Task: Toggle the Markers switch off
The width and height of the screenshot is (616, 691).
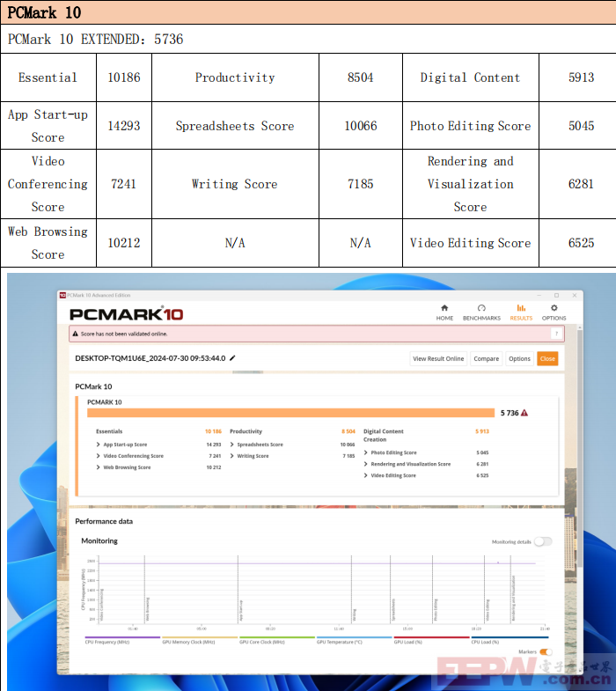Action: (x=546, y=651)
